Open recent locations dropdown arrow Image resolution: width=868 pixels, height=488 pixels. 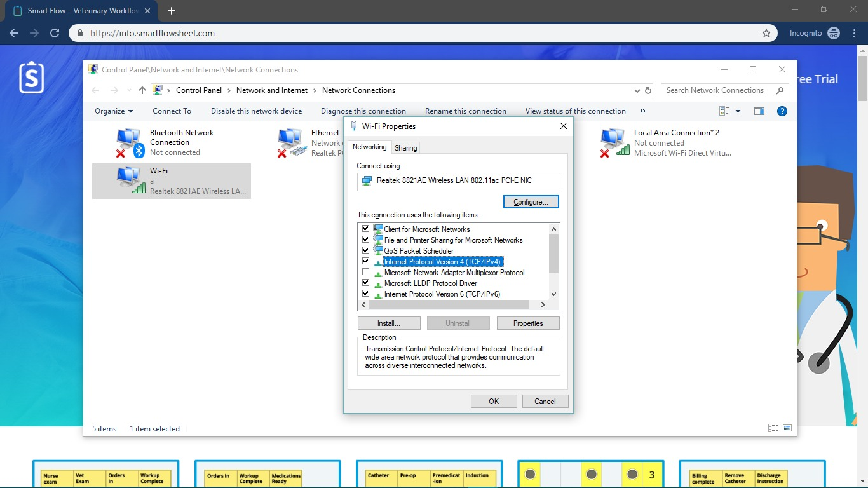[x=129, y=90]
